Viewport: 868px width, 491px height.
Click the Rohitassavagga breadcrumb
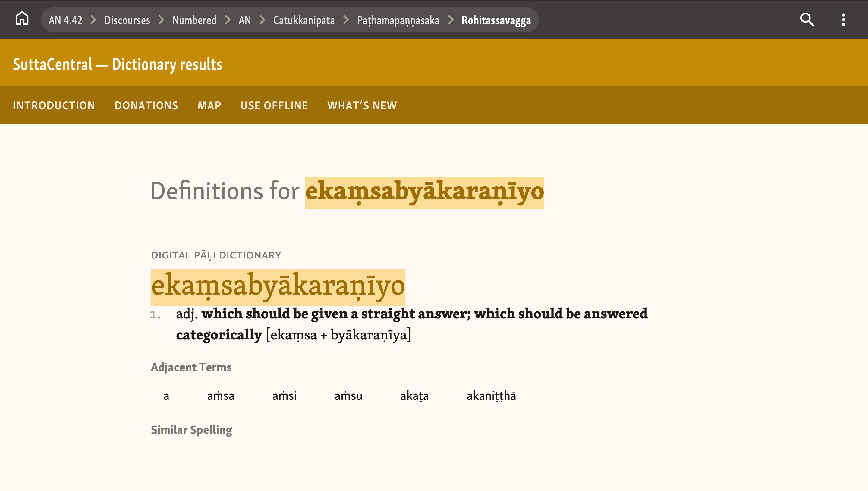[x=495, y=20]
